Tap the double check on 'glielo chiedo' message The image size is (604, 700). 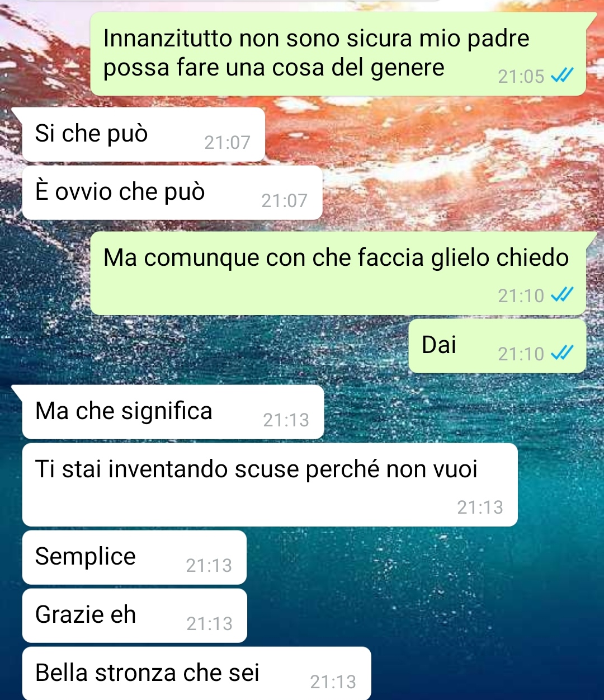pos(562,295)
